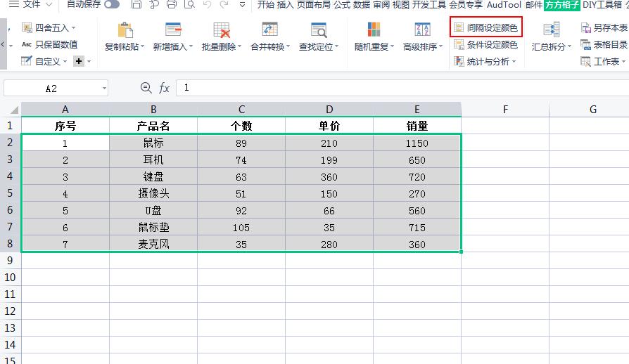The image size is (629, 364).
Task: Select the cell with value 1150
Action: click(x=417, y=143)
